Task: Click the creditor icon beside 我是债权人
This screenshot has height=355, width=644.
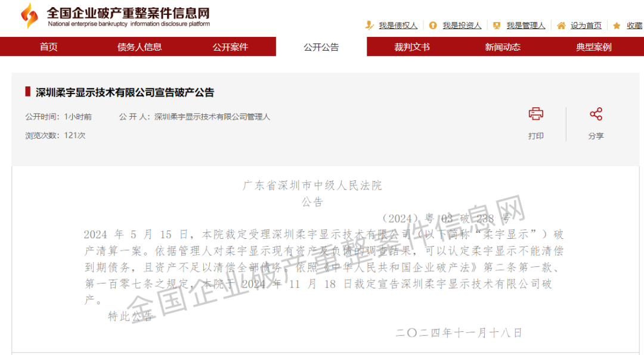Action: tap(369, 26)
